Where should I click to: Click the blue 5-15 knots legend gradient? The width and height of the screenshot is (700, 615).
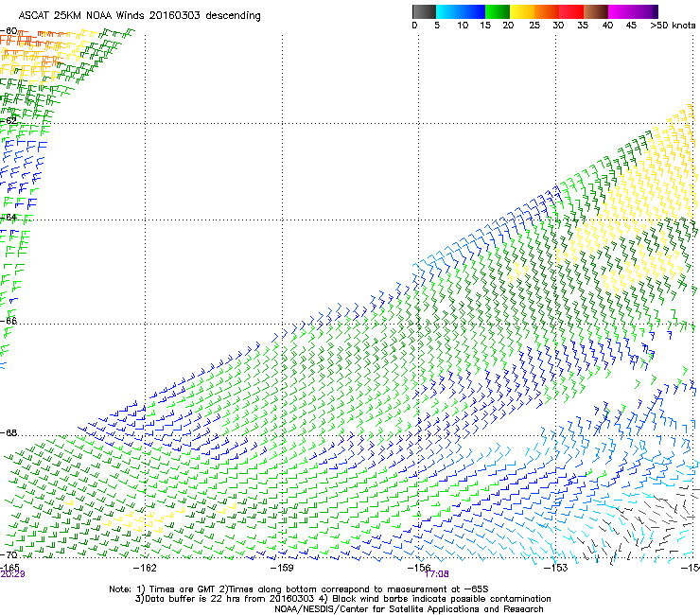(461, 11)
